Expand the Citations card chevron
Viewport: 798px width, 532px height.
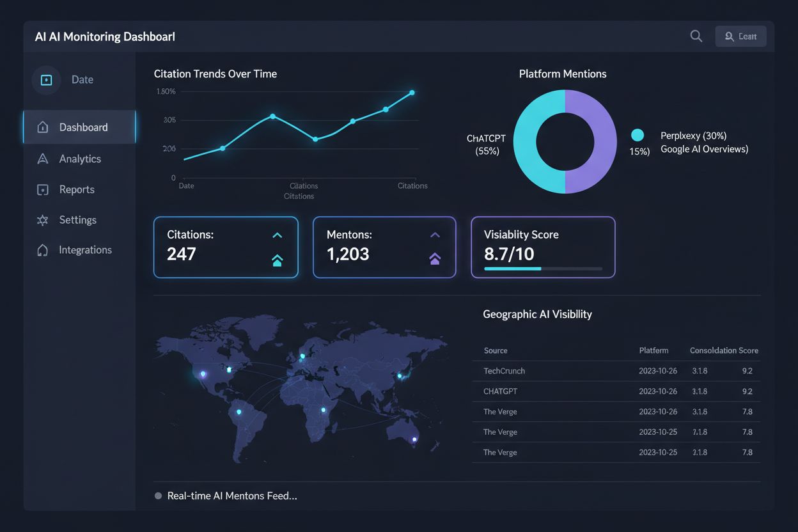[x=277, y=235]
